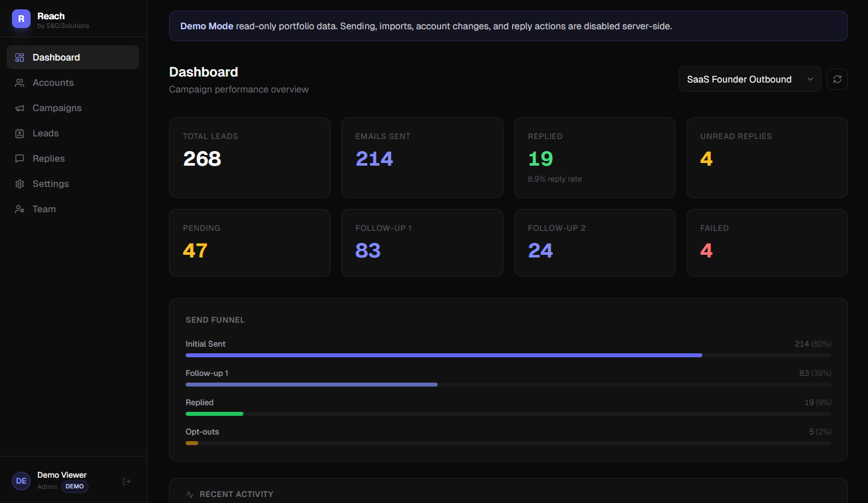Click the Team user icon
This screenshot has height=503, width=868.
click(19, 209)
